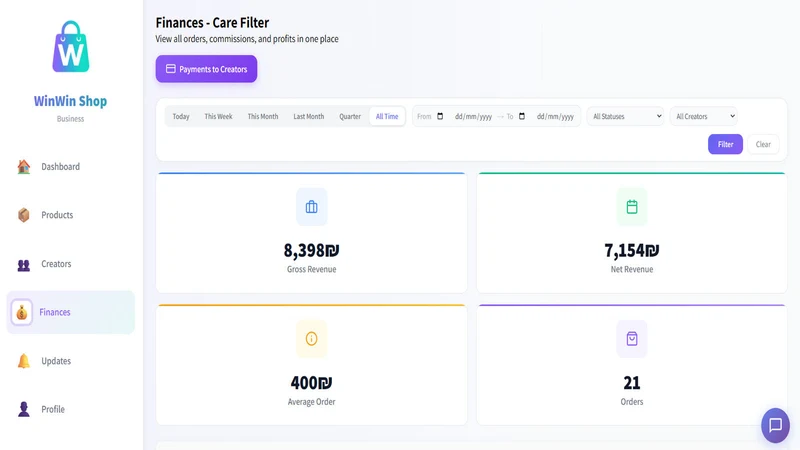Click the Net Revenue calendar icon
The image size is (800, 450).
tap(632, 207)
